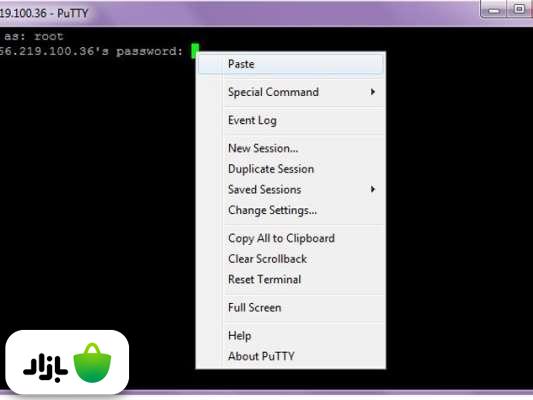The width and height of the screenshot is (533, 400).
Task: Open the Special Command submenu
Action: click(291, 92)
